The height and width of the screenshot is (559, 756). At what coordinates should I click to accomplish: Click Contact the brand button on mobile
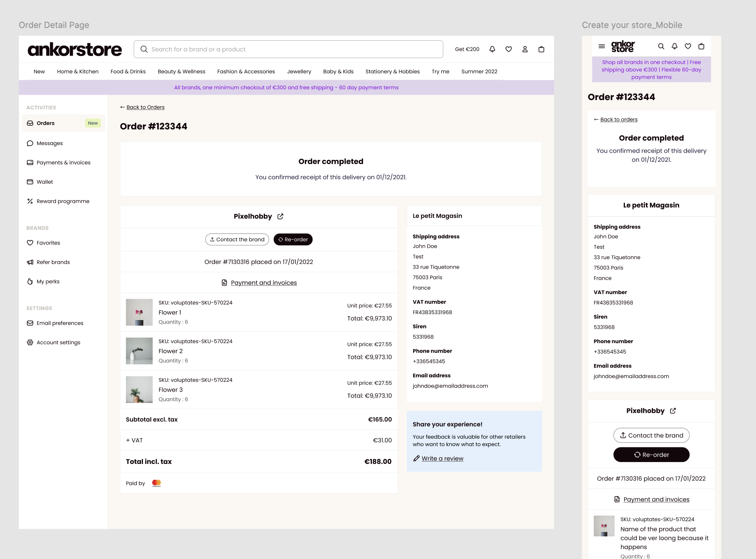651,435
